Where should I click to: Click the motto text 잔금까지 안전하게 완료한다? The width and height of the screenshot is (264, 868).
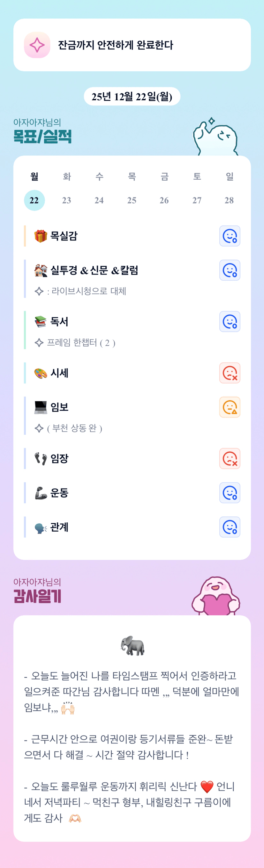point(116,45)
